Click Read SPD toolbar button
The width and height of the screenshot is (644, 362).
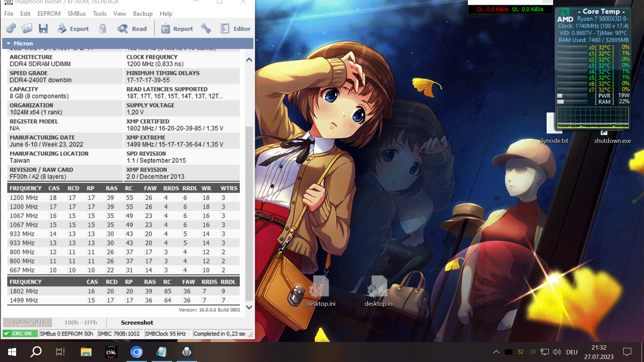coord(132,28)
